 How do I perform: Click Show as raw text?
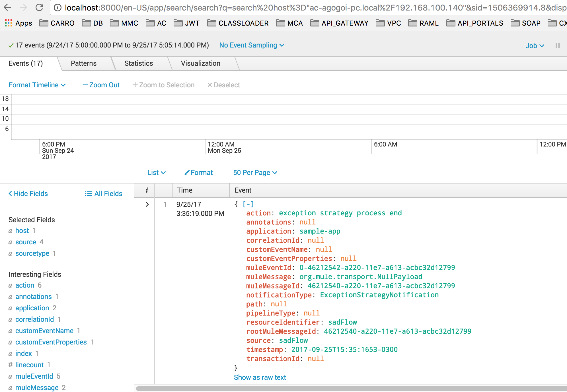point(260,377)
